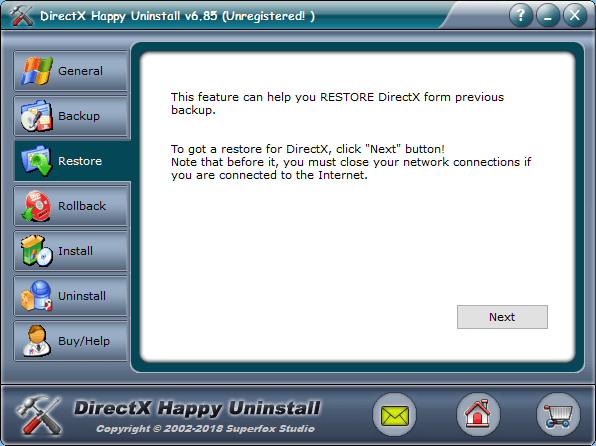Click the 'Note that before it' sentence
This screenshot has width=596, height=446.
tap(351, 168)
